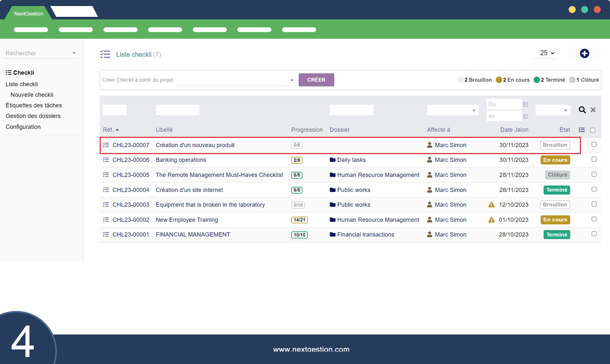Click warning icon on CHL23-00003 row
610x364 pixels.
(x=491, y=205)
